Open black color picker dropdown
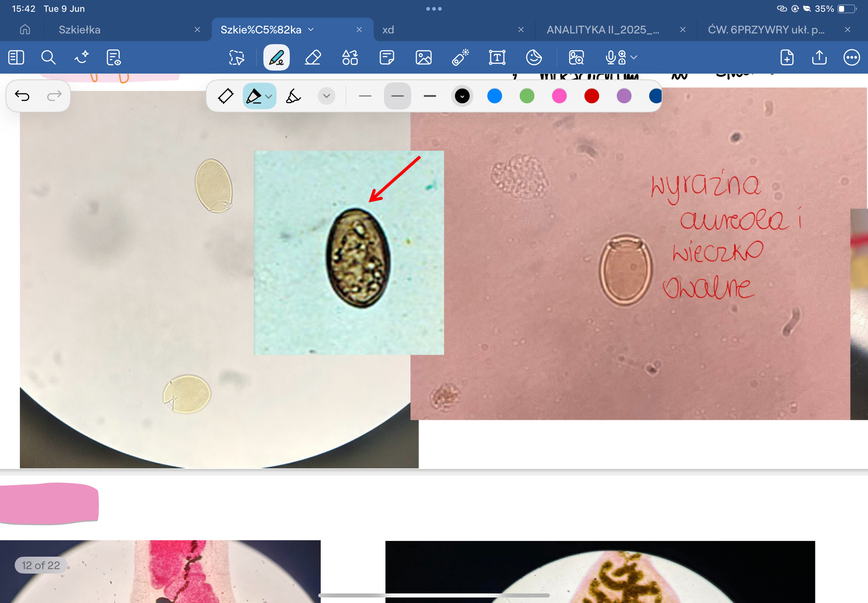Image resolution: width=868 pixels, height=603 pixels. point(462,96)
